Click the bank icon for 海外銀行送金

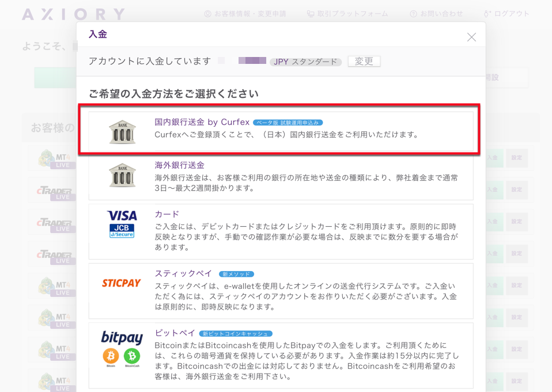point(122,175)
